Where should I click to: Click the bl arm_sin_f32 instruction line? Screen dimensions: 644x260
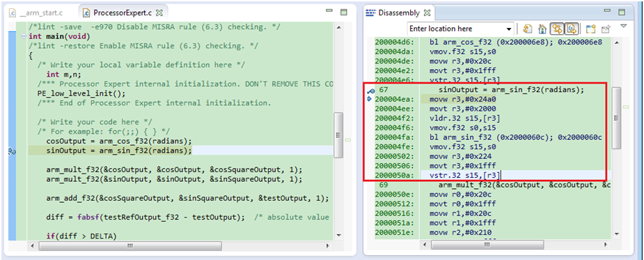click(515, 137)
